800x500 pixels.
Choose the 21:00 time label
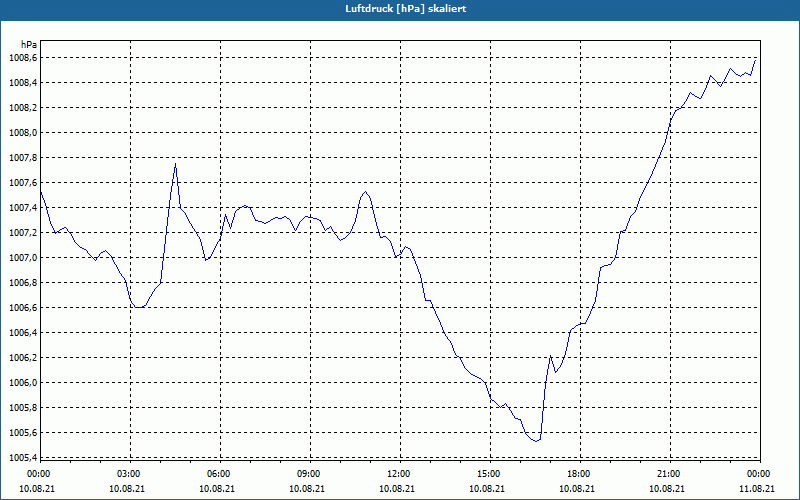click(x=668, y=474)
